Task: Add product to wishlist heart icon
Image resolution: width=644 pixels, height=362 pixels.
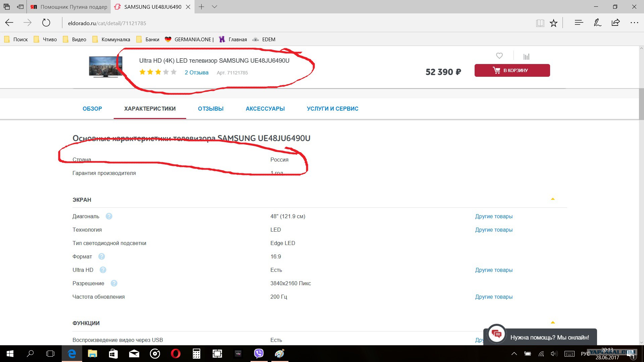Action: [499, 56]
